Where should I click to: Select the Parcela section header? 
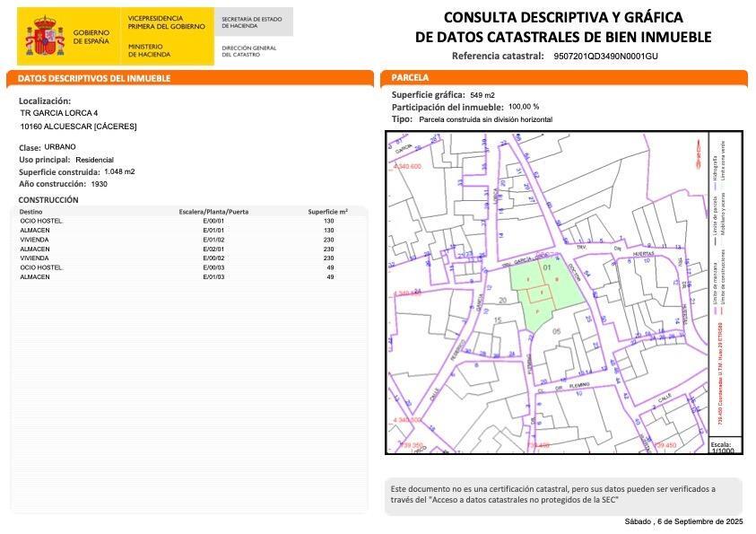click(x=411, y=78)
